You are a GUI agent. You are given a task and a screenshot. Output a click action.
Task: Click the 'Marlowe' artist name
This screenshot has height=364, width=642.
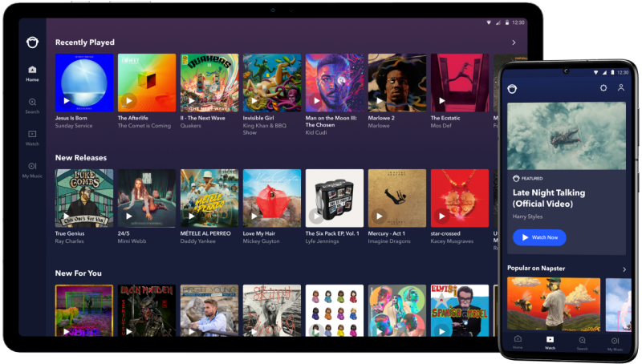click(379, 126)
